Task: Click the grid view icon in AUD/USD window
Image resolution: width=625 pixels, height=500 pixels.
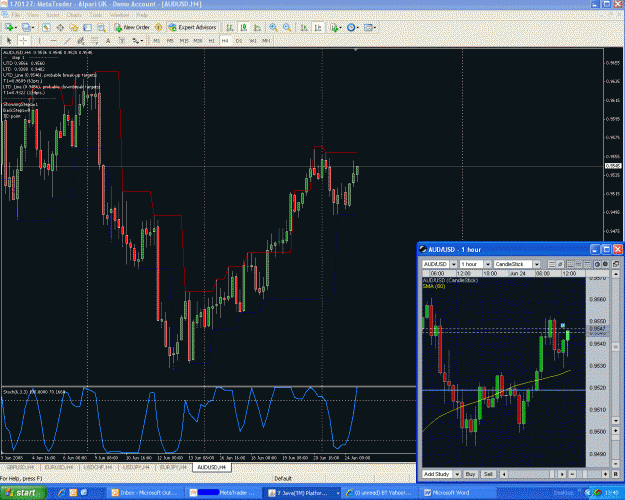Action: tap(570, 264)
